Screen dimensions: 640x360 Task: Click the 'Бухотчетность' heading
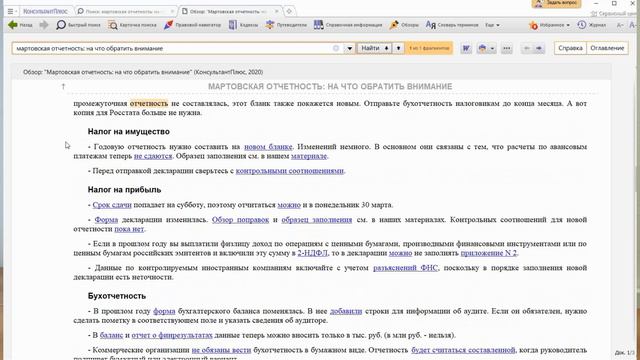[117, 296]
